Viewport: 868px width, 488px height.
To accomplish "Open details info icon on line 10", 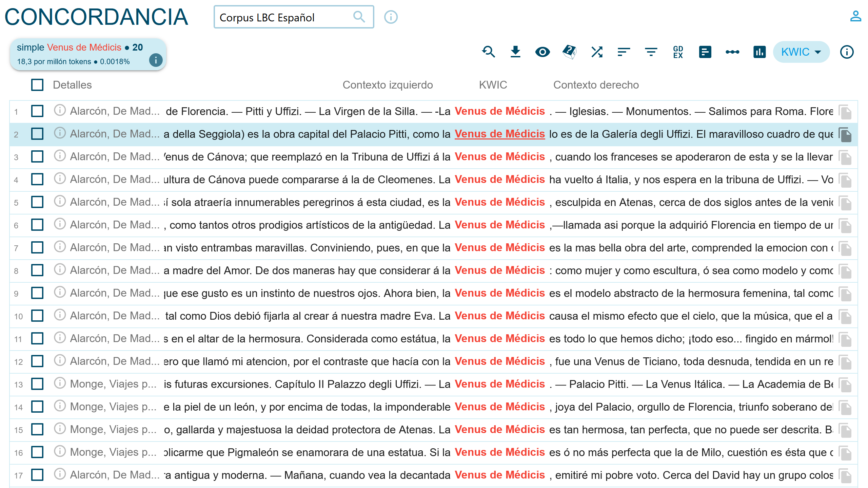I will point(60,315).
